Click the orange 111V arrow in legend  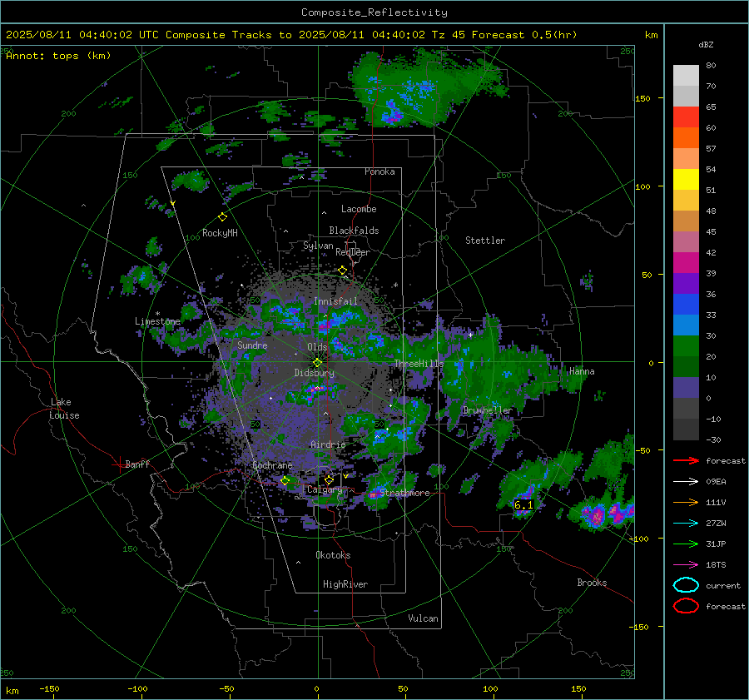click(686, 503)
